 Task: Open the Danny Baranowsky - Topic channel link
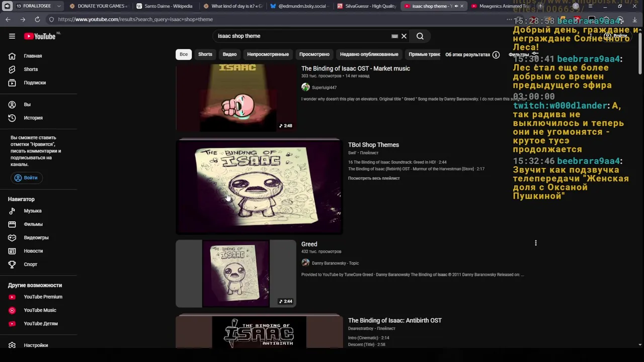tap(335, 263)
